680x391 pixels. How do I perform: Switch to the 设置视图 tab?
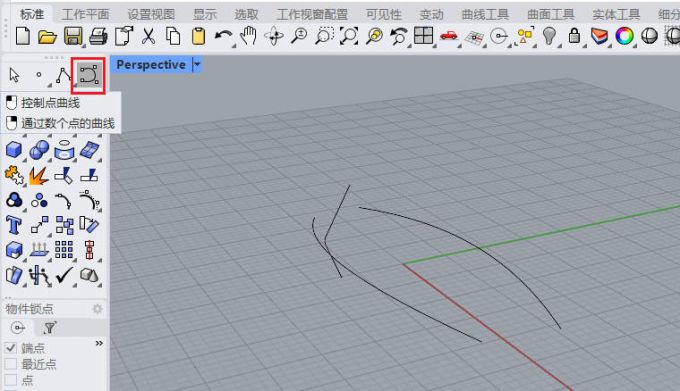(151, 14)
